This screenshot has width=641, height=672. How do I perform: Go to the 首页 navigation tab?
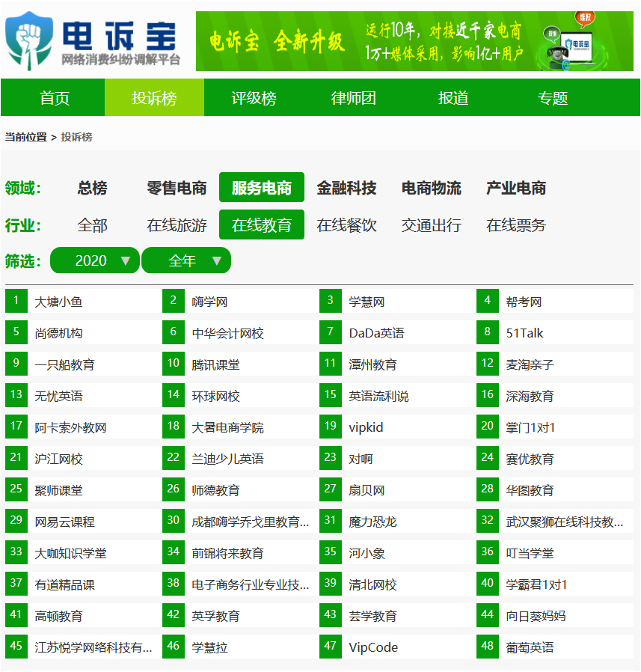click(x=55, y=98)
